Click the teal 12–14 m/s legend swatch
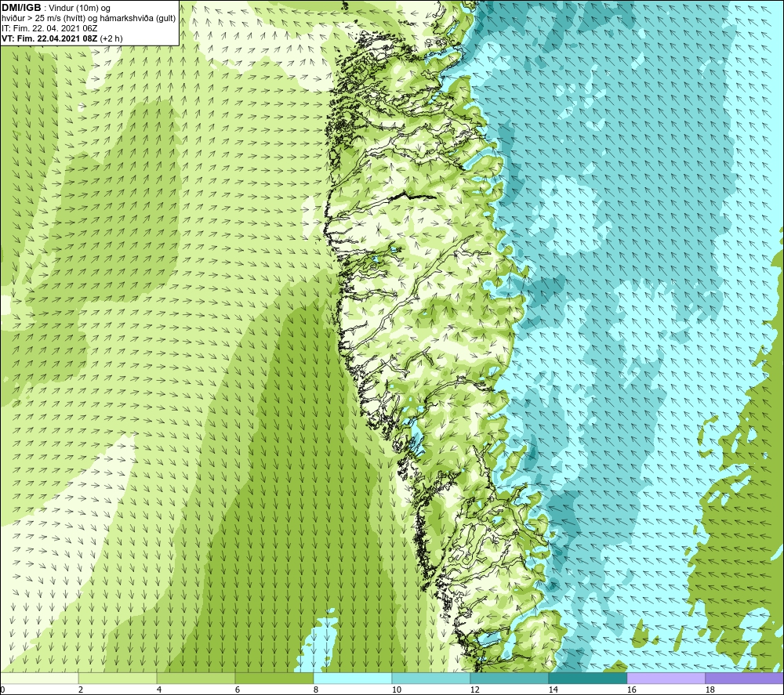Screen dimensions: 784x695 (509, 678)
